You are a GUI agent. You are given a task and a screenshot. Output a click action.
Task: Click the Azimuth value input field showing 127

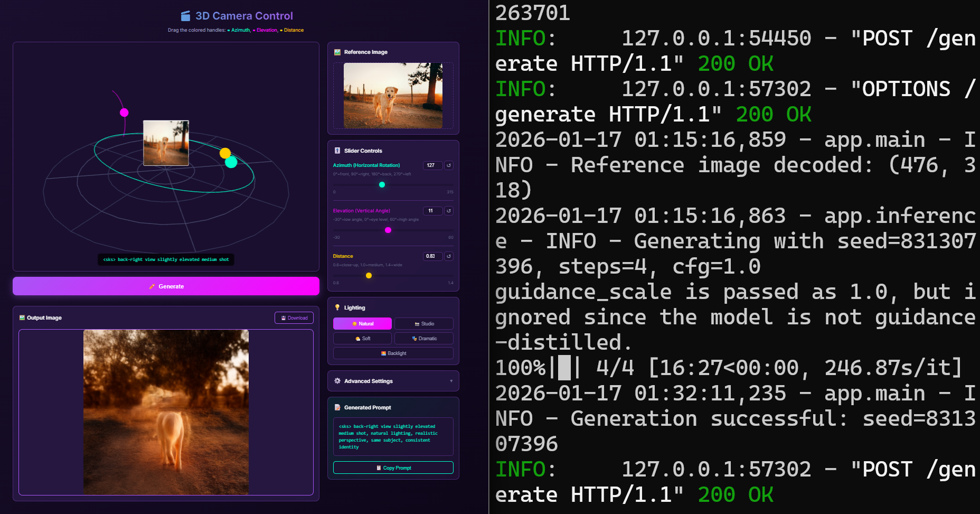tap(432, 165)
